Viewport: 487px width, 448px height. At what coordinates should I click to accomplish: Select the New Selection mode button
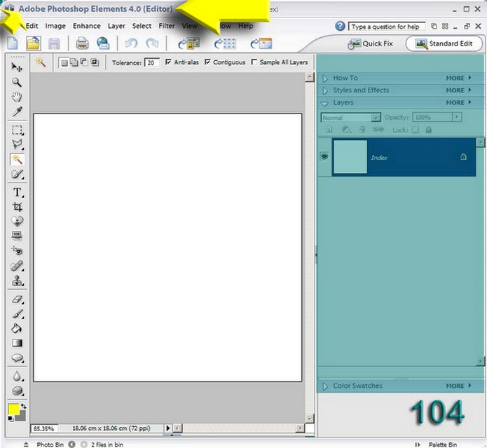(x=64, y=63)
